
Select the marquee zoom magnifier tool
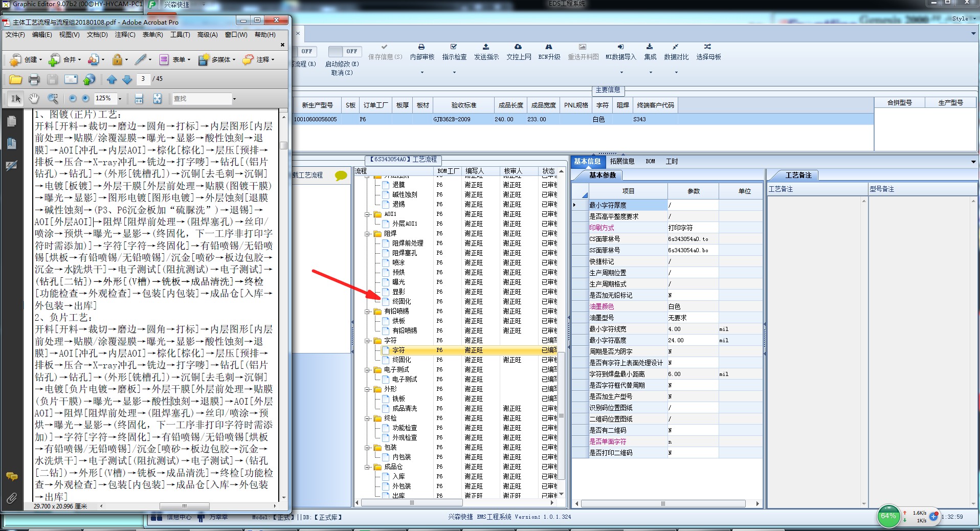[52, 98]
